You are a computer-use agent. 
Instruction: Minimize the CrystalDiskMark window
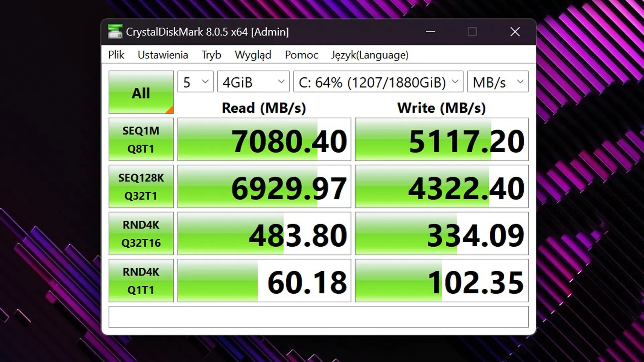click(x=431, y=32)
